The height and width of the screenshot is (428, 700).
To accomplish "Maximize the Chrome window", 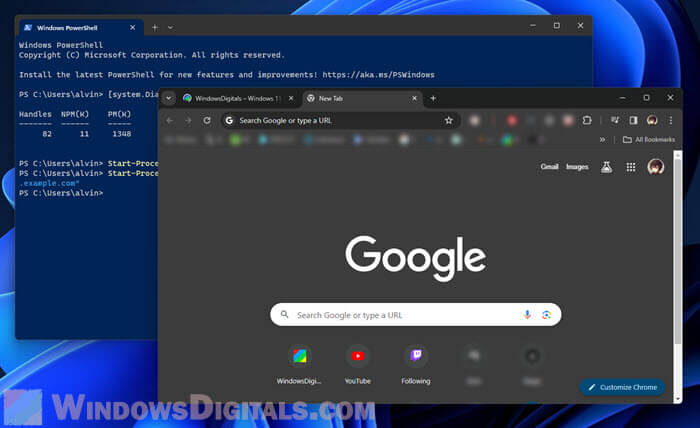I will (x=646, y=98).
